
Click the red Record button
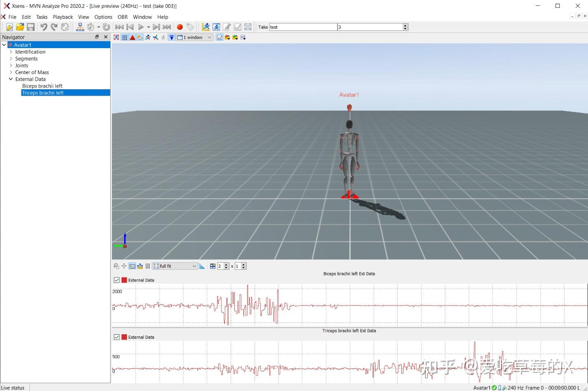(x=180, y=27)
